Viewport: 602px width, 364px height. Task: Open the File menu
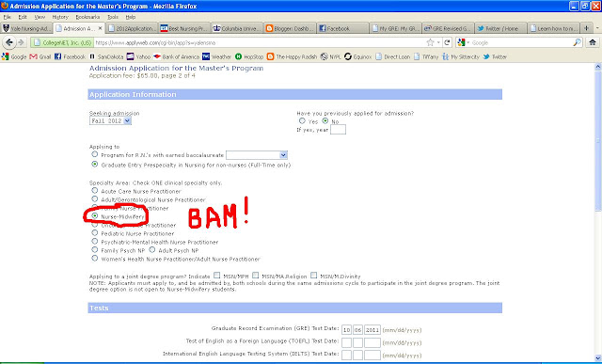tap(8, 17)
